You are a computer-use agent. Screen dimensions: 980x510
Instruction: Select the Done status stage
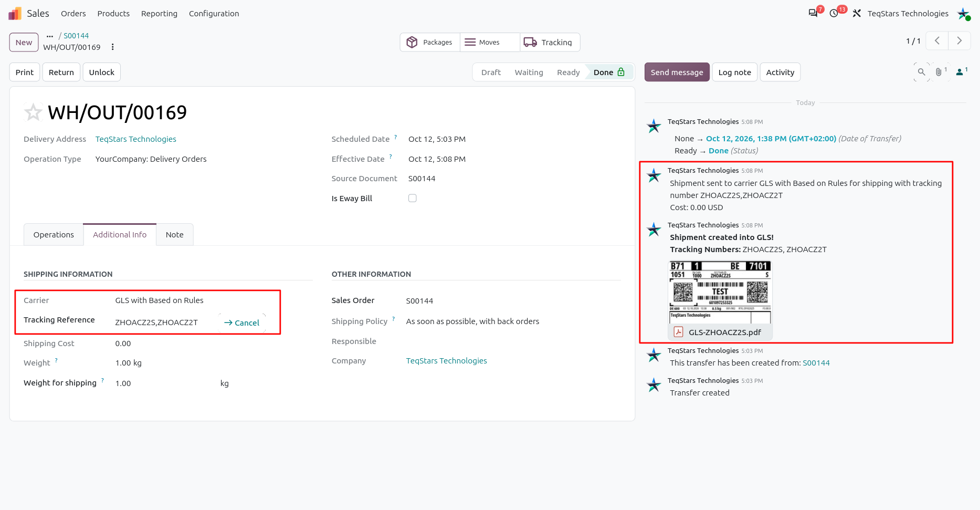[x=609, y=72]
